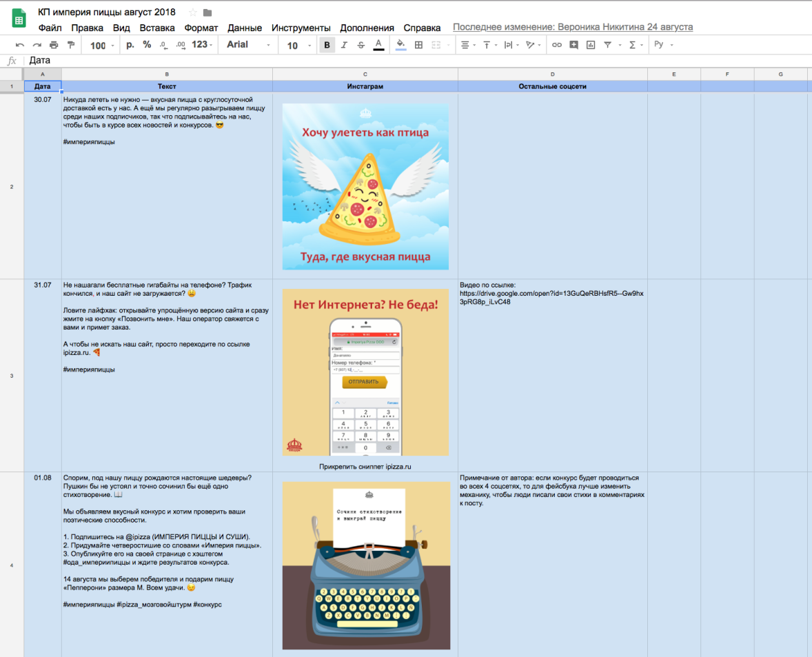Open the fill color picker
This screenshot has height=657, width=812.
[400, 45]
